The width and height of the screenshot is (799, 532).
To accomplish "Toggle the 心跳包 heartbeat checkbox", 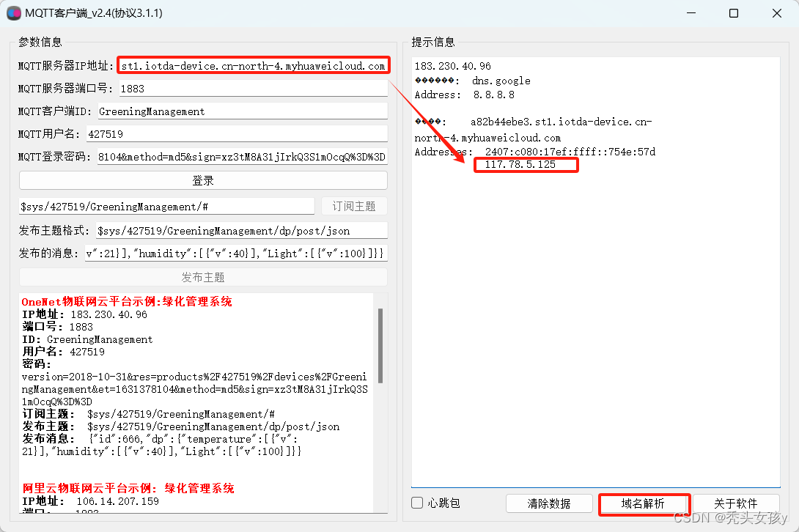I will pyautogui.click(x=417, y=503).
